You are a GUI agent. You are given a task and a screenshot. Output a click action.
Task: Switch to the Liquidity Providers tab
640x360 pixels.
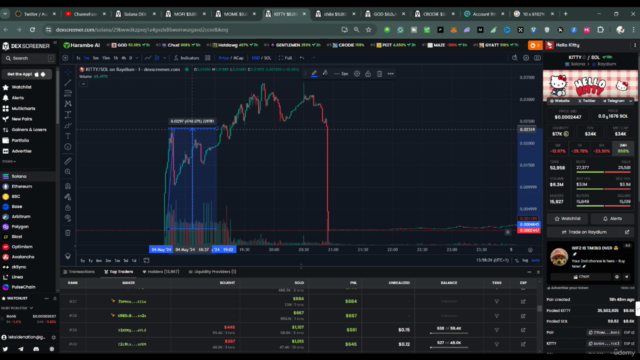pyautogui.click(x=212, y=272)
